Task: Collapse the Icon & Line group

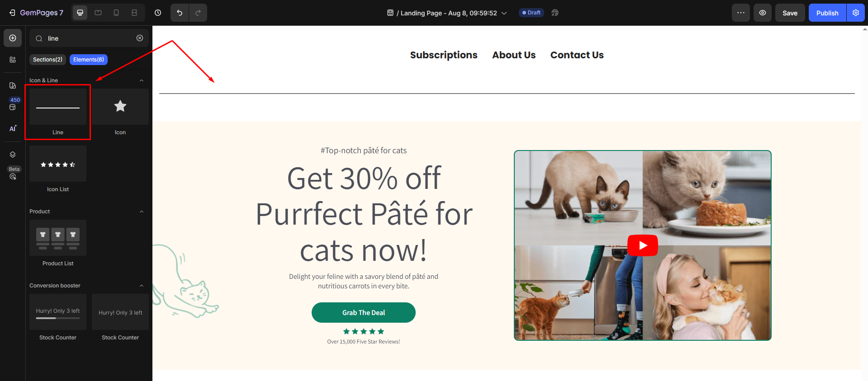Action: (x=142, y=80)
